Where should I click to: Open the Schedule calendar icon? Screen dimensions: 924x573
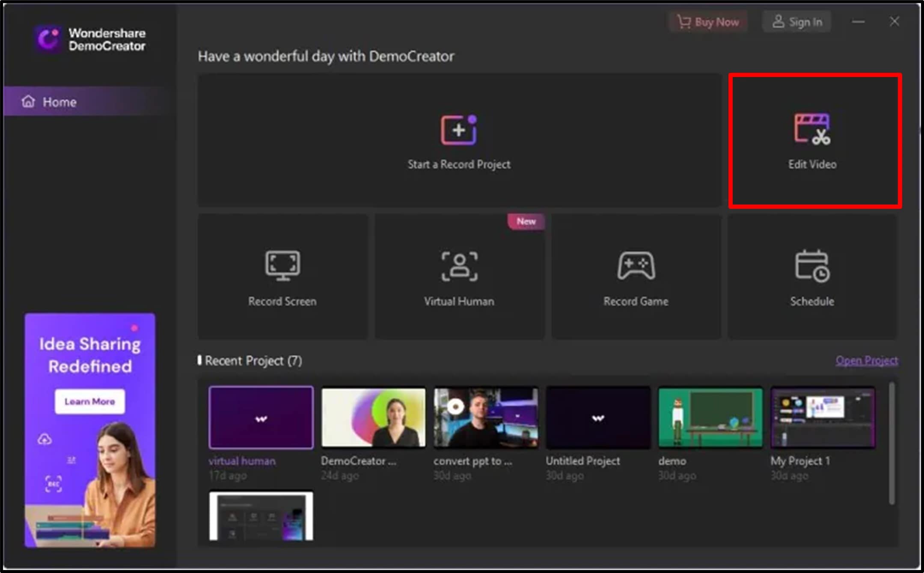coord(812,266)
